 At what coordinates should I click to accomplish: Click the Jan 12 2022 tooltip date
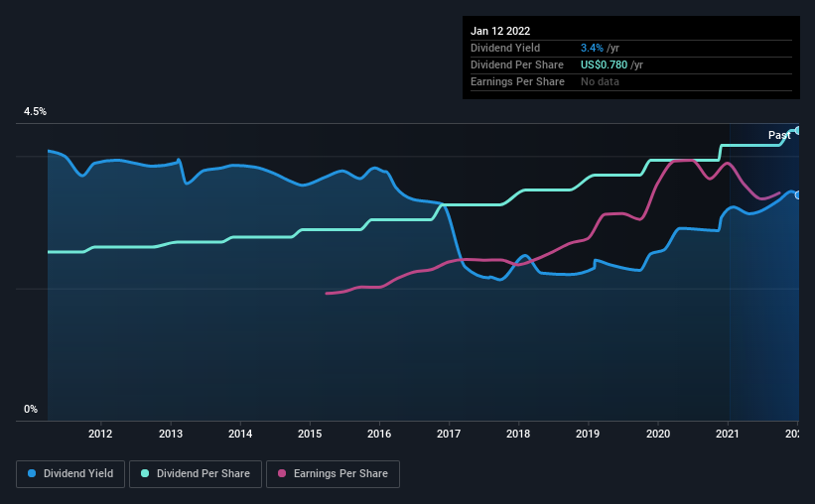tap(500, 31)
